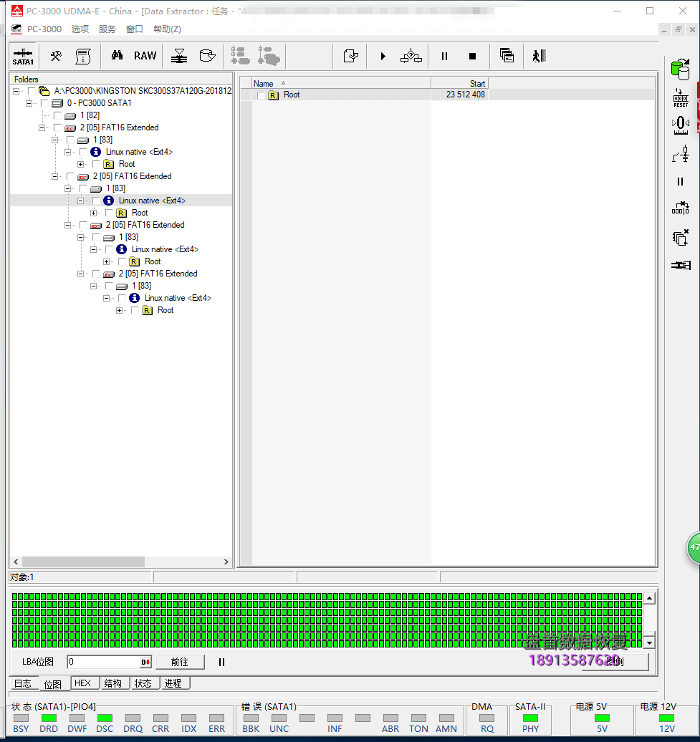Open the 帮助(Z) menu
This screenshot has height=742, width=700.
point(167,29)
